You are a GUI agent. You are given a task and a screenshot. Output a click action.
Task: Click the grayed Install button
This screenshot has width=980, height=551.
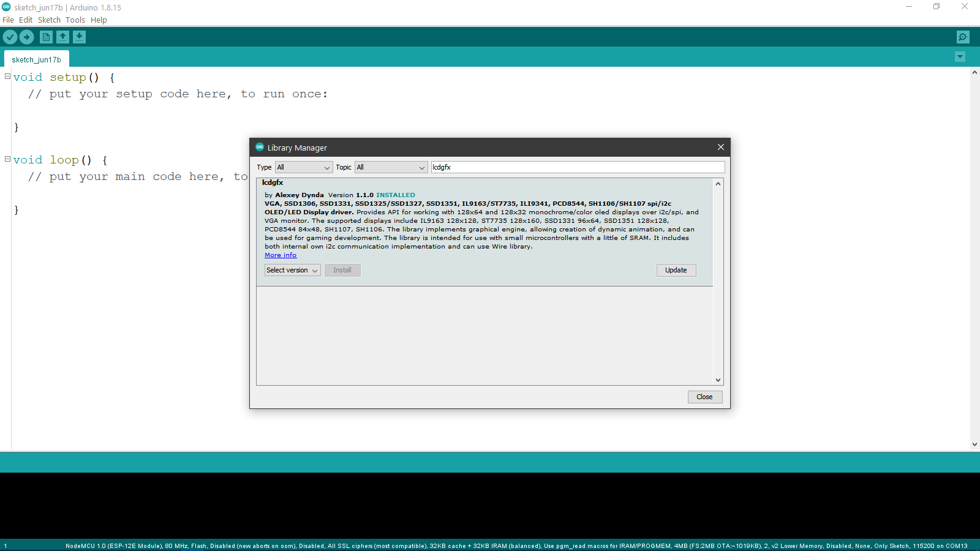[x=342, y=270]
